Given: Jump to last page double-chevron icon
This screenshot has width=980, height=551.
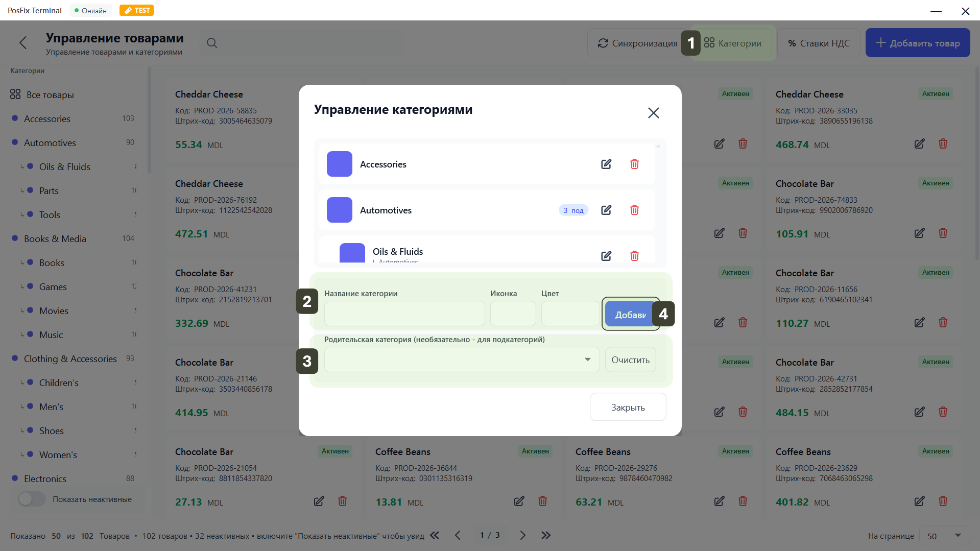Looking at the screenshot, I should pyautogui.click(x=546, y=535).
